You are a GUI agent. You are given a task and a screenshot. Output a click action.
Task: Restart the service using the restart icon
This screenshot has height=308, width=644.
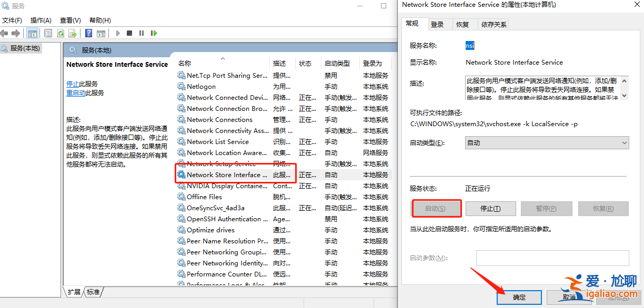(x=154, y=33)
